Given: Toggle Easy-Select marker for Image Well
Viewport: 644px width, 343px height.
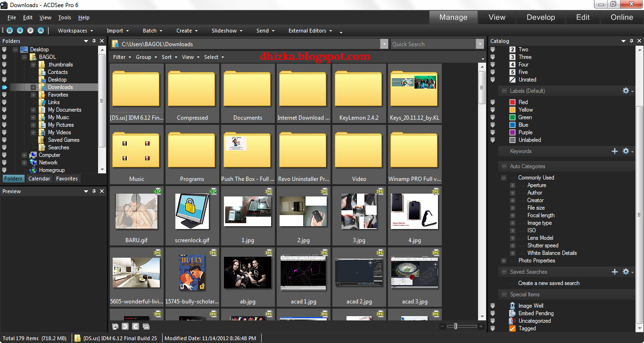Looking at the screenshot, I should coord(493,306).
